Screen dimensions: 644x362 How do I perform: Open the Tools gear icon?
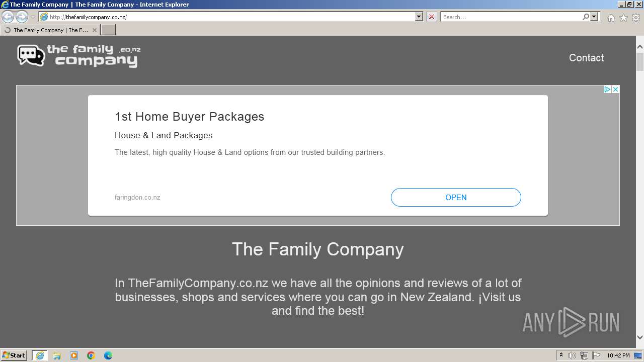pyautogui.click(x=636, y=18)
